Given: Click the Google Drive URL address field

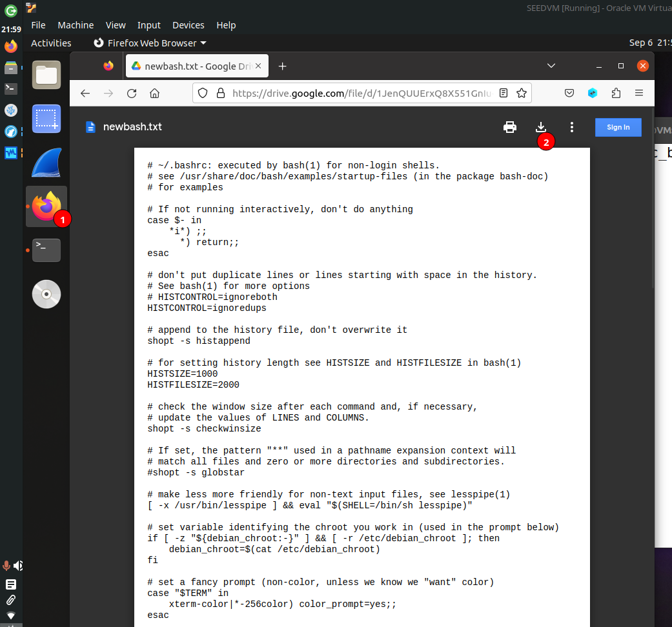Looking at the screenshot, I should tap(361, 93).
